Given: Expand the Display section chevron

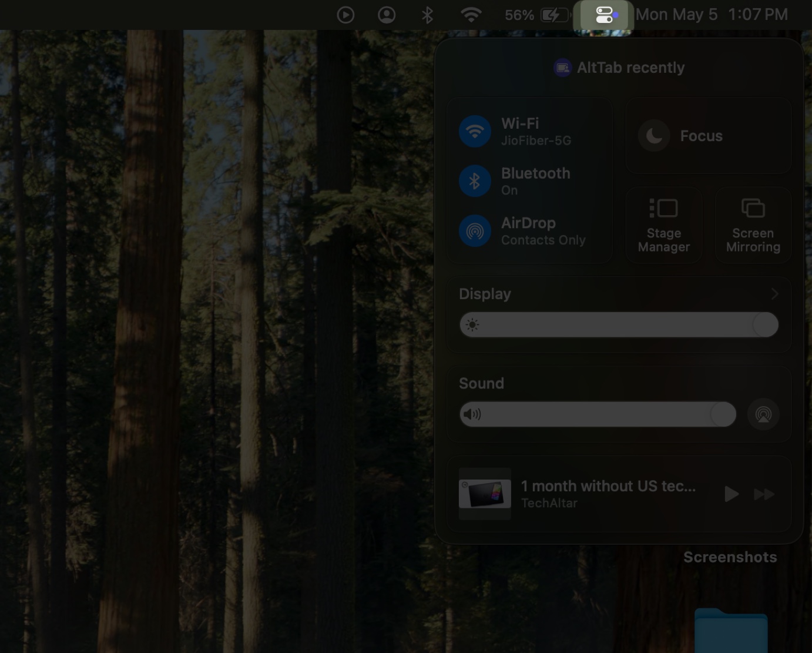Looking at the screenshot, I should (774, 293).
